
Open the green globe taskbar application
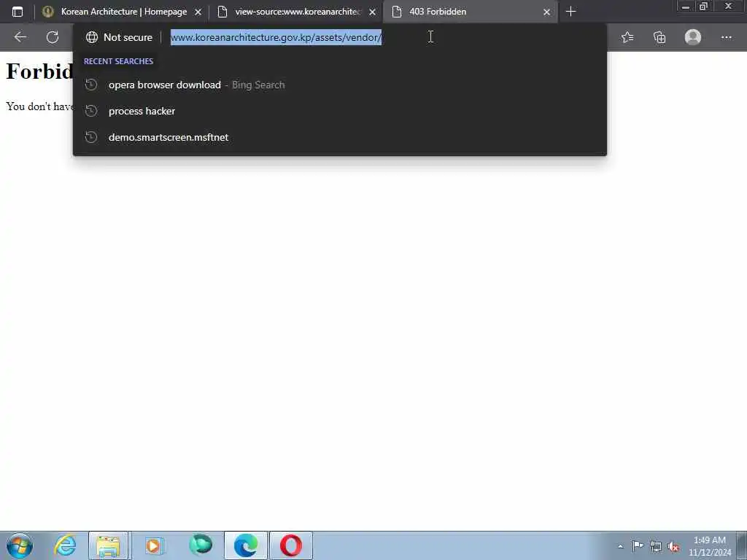(x=201, y=545)
